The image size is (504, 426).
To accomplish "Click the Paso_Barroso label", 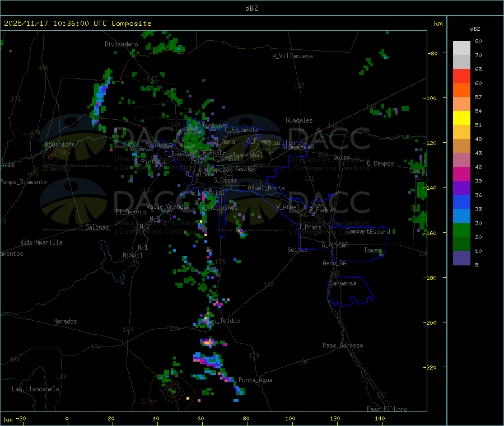I will [x=343, y=345].
